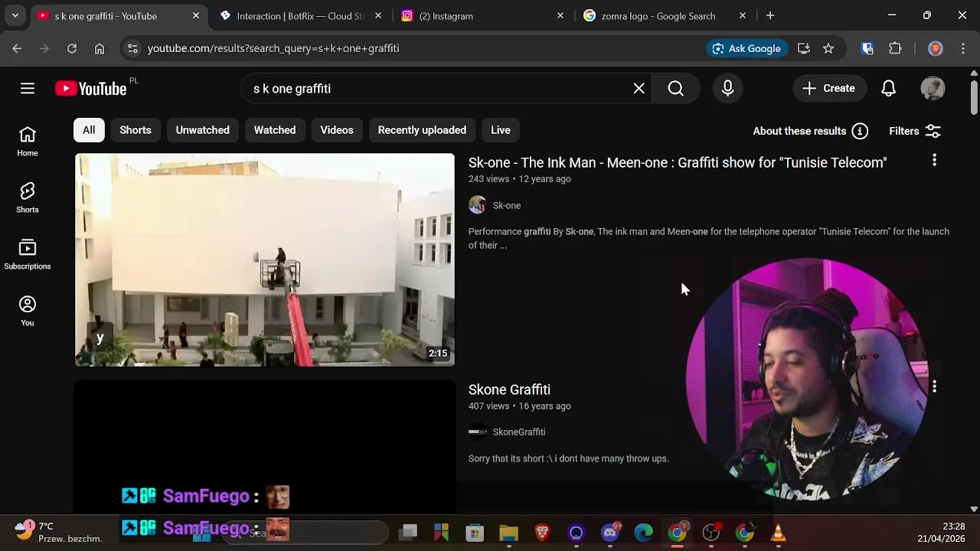Open Discord from the taskbar
Image resolution: width=980 pixels, height=551 pixels.
tap(610, 533)
